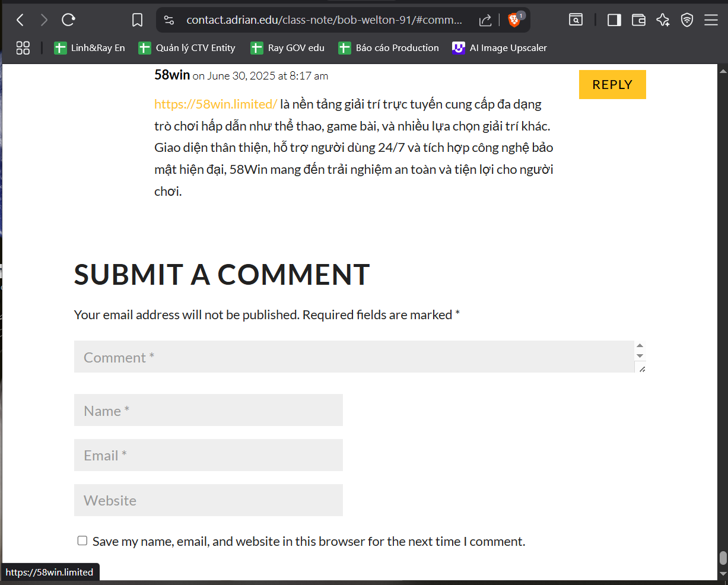Screen dimensions: 728x585
Task: Open Linh&Ray En bookmark
Action: 90,48
